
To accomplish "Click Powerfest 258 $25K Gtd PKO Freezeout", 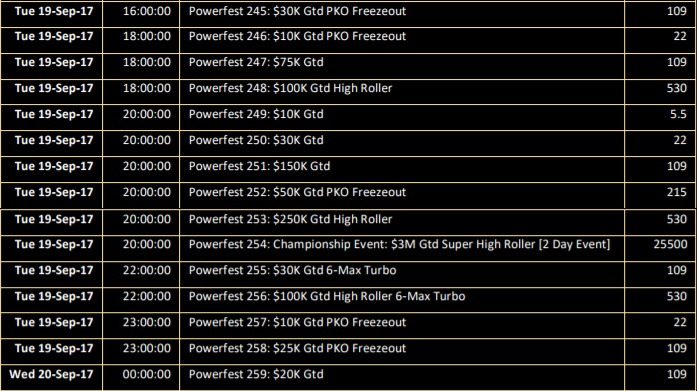I will [297, 348].
